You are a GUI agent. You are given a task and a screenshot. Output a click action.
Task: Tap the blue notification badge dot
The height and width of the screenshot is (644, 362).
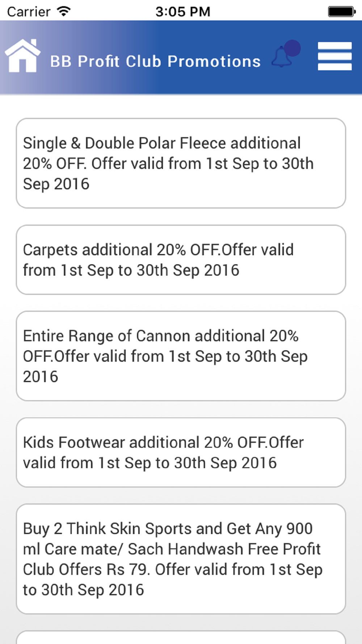click(292, 48)
